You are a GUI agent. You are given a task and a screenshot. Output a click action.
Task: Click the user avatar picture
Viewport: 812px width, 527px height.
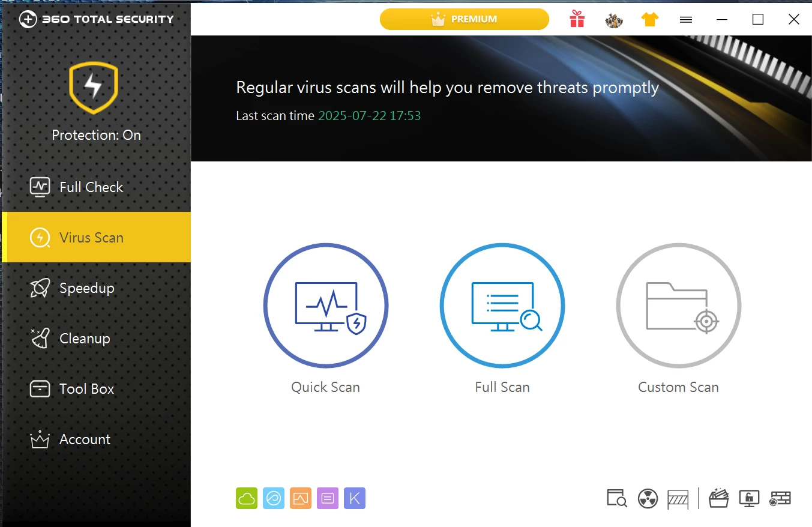point(614,20)
